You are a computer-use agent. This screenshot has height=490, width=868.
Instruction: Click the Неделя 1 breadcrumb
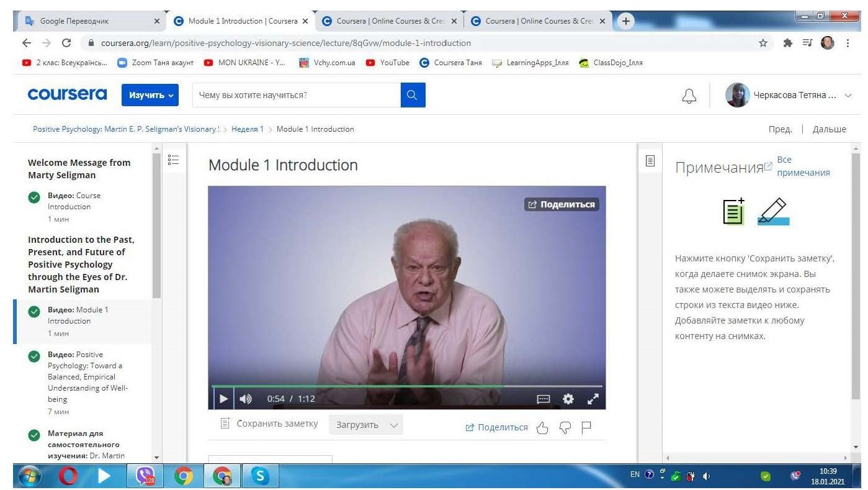tap(248, 129)
